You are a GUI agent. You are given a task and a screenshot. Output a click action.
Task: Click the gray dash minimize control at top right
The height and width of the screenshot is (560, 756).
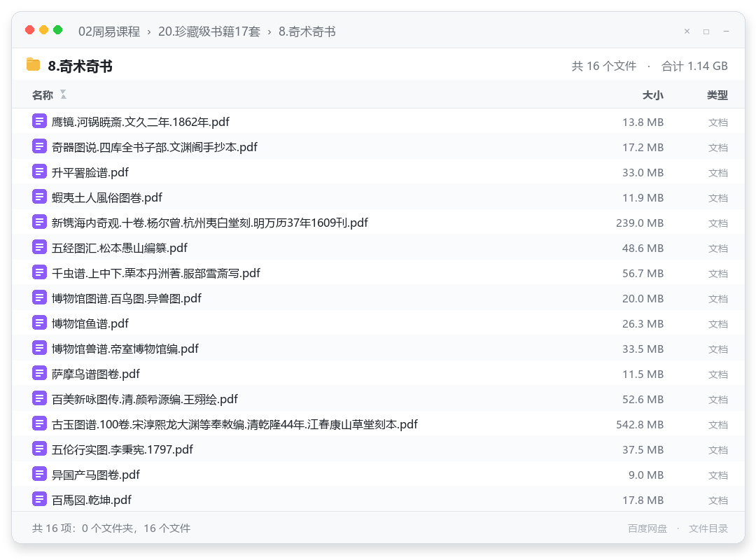[726, 31]
